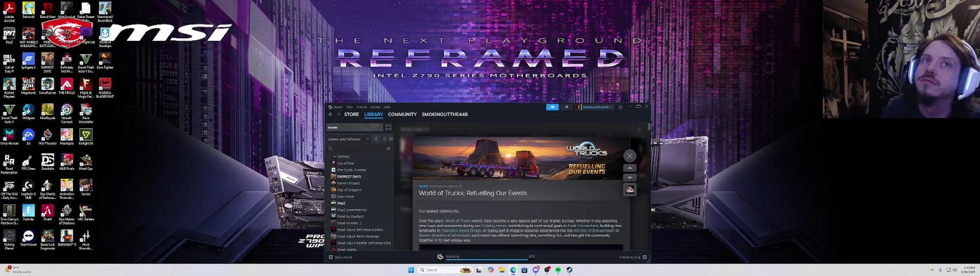
Task: Open the Friends menu
Action: click(362, 107)
